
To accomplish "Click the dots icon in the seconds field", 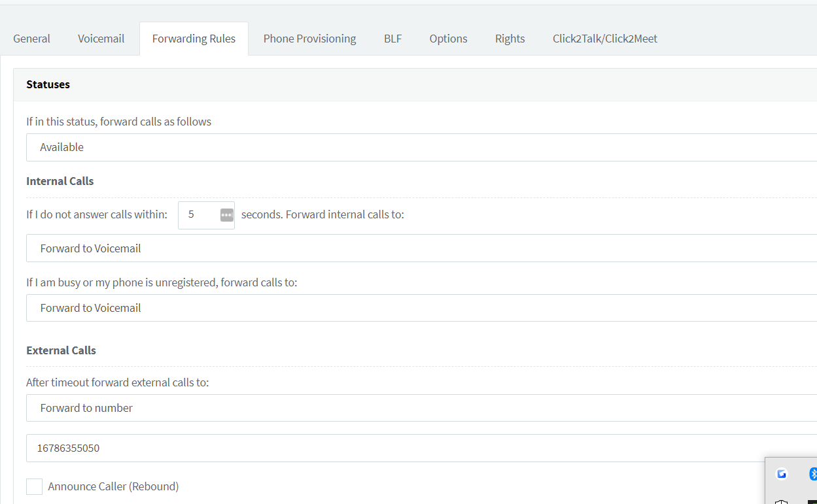I will click(226, 215).
